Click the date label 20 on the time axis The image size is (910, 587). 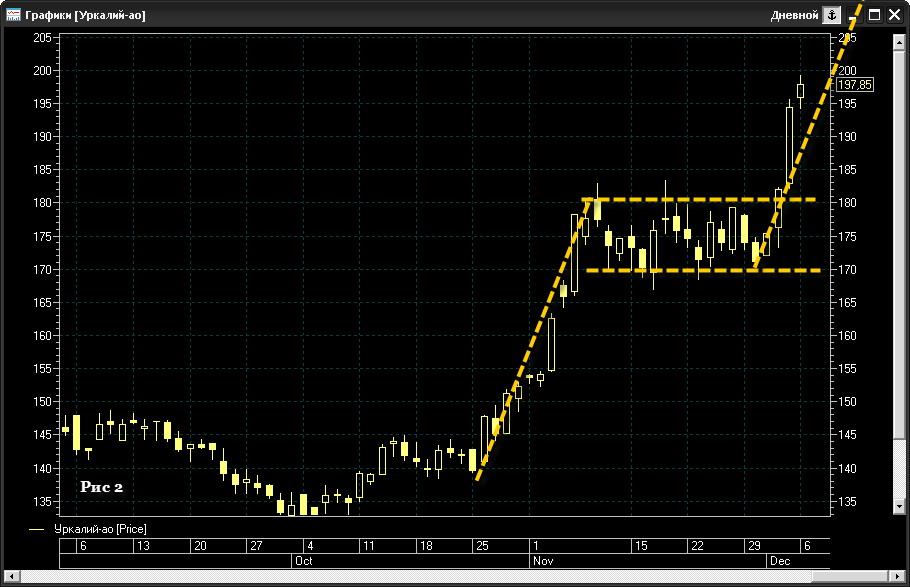click(200, 546)
